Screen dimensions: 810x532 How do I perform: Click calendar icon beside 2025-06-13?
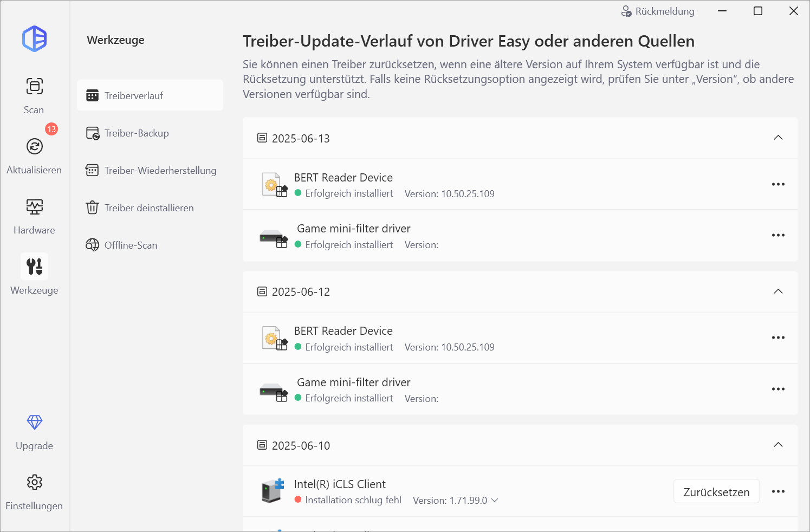point(262,138)
